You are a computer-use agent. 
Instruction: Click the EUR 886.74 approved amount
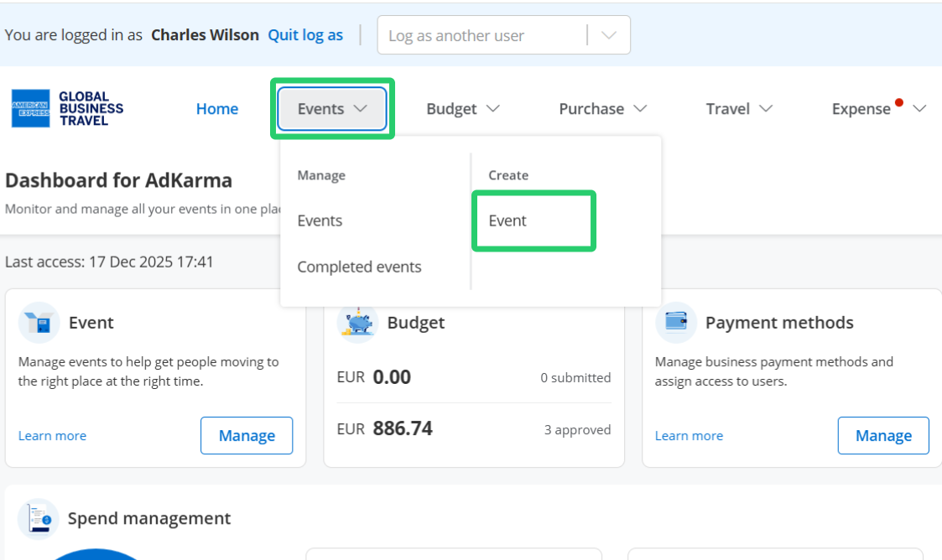384,428
